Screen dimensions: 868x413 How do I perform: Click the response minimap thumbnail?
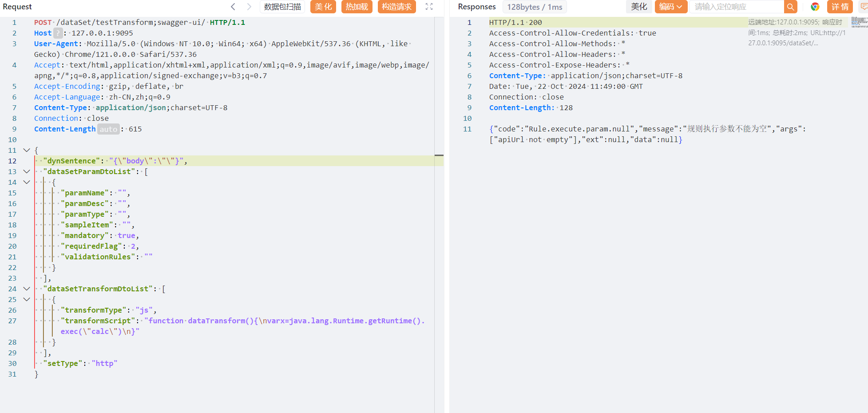point(860,22)
